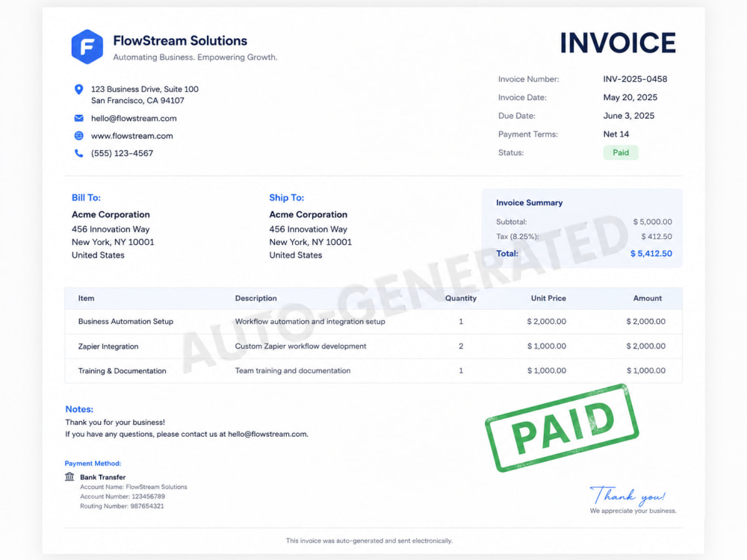Viewport: 747px width, 560px height.
Task: Click the (555) 123-4567 phone number
Action: click(122, 153)
